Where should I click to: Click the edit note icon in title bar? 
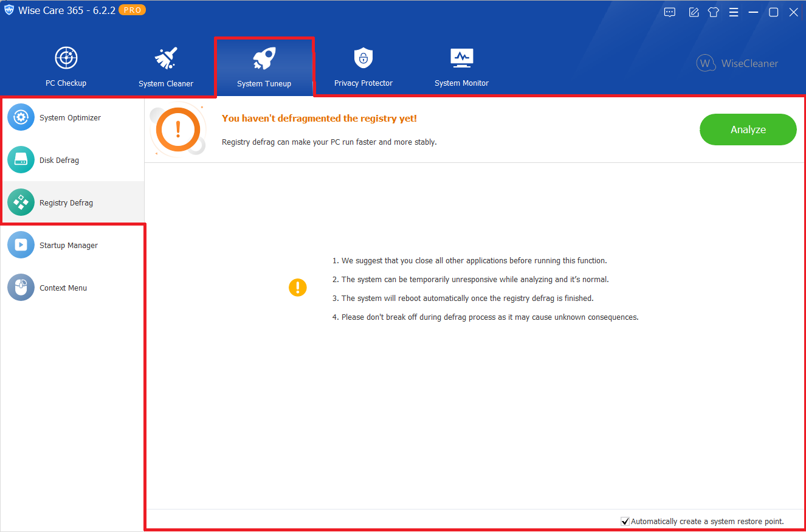[694, 12]
